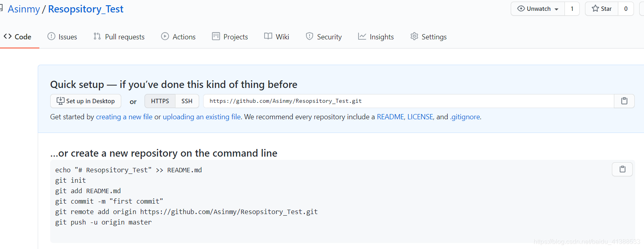
Task: Star the repository
Action: 601,9
